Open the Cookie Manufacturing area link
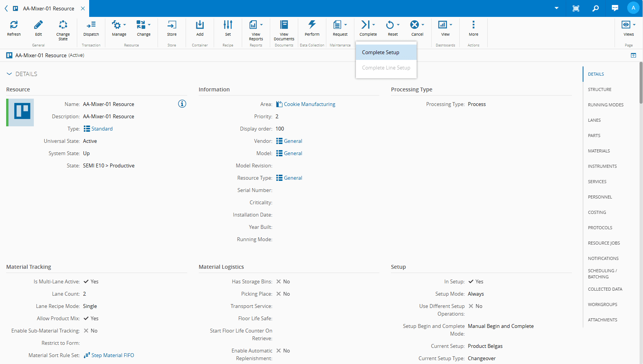 309,104
